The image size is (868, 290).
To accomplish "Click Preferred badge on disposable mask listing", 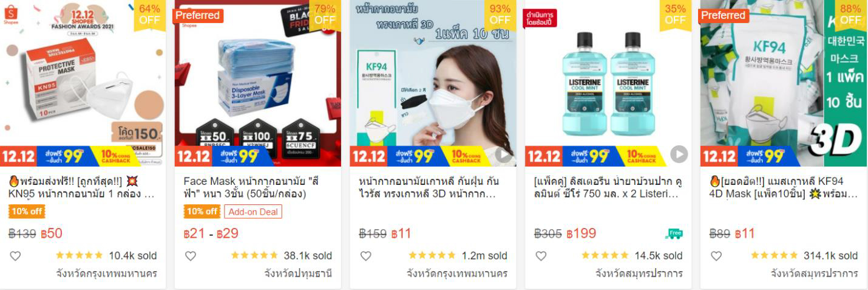I will (x=198, y=16).
